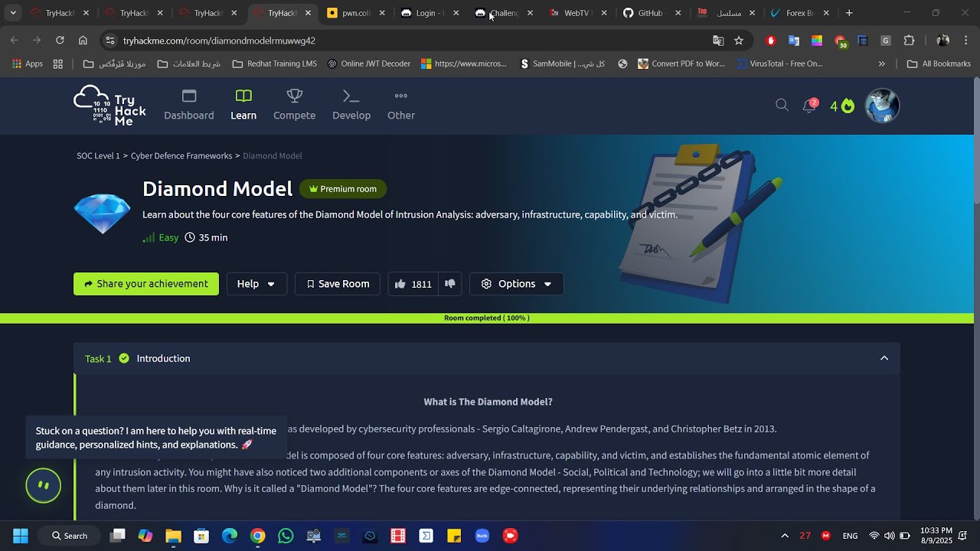
Task: Open the taskbar clock and date
Action: 936,536
